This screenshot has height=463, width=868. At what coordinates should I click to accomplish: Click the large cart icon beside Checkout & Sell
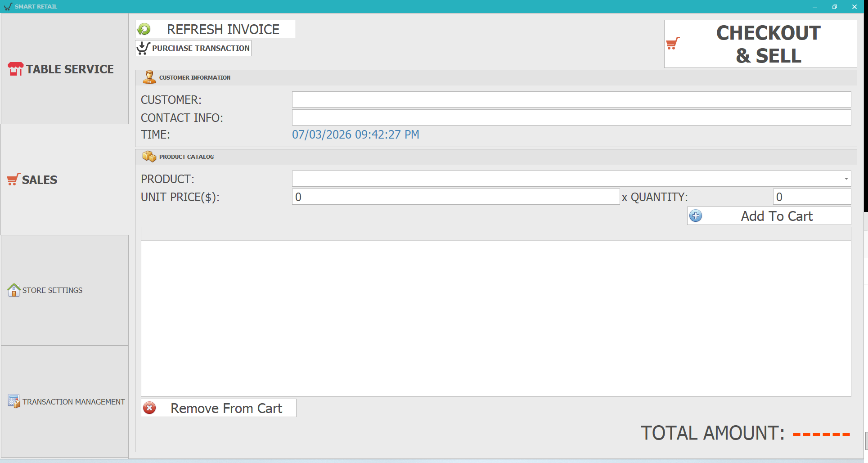pos(674,43)
